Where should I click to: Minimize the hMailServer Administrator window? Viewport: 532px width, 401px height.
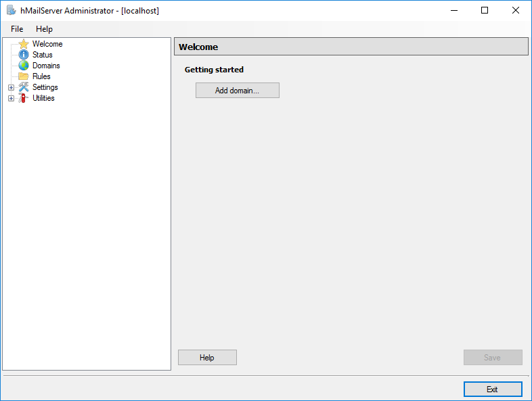tap(454, 11)
